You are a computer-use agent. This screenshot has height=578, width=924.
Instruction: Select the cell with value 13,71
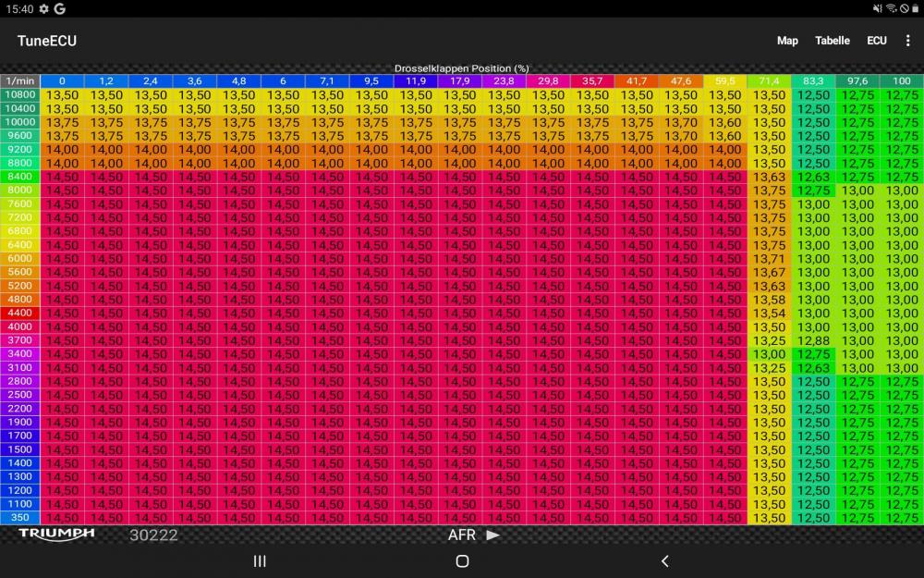pyautogui.click(x=769, y=259)
